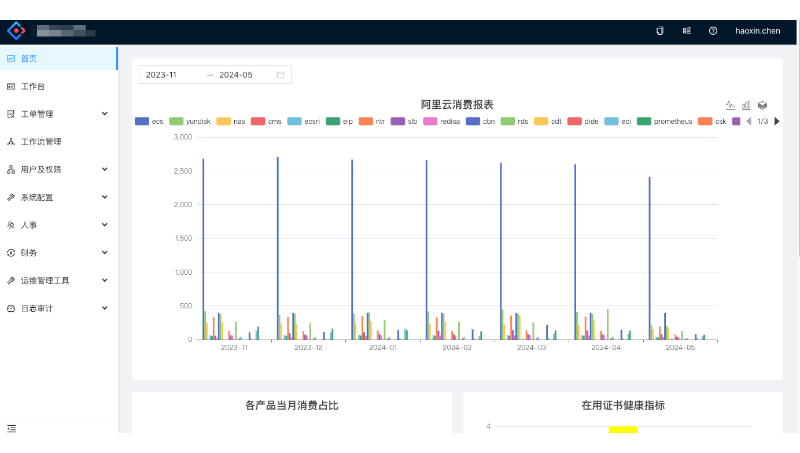Screen dimensions: 800x453
Task: Click the 运维管理工具 sidebar icon
Action: pyautogui.click(x=11, y=281)
